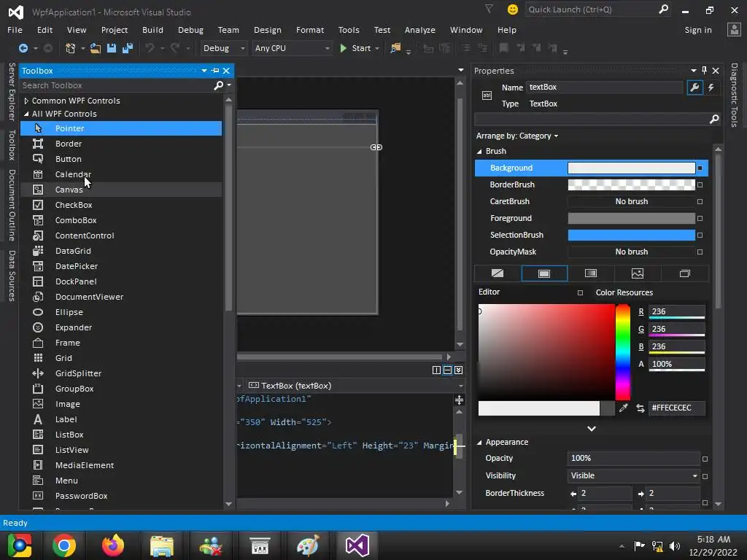Collapse the Brush category
Viewport: 747px width, 560px height.
point(479,152)
